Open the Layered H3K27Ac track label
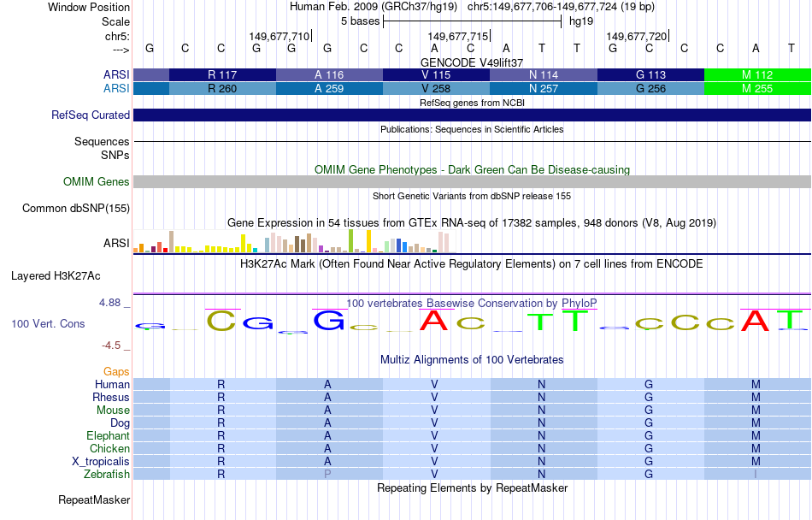The height and width of the screenshot is (520, 812). pyautogui.click(x=56, y=276)
